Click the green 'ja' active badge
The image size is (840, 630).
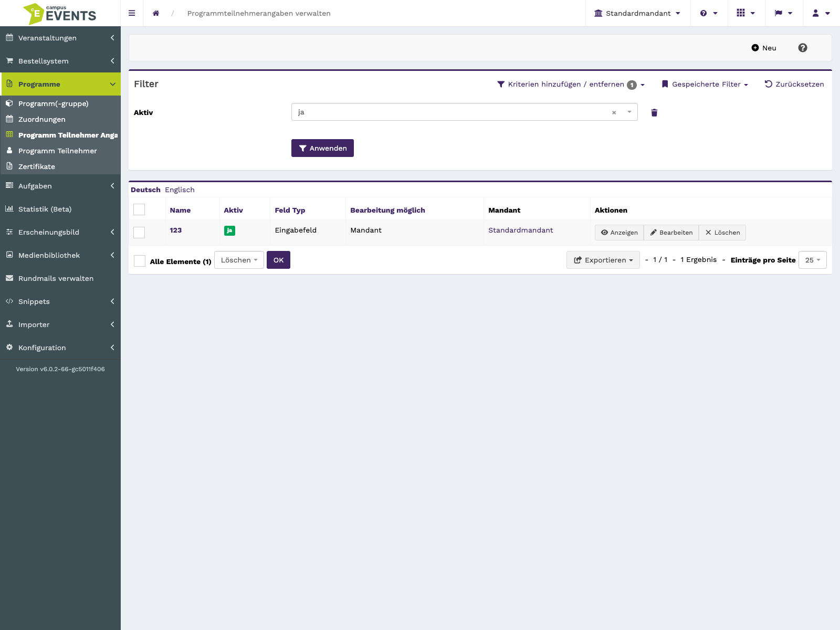pyautogui.click(x=229, y=230)
